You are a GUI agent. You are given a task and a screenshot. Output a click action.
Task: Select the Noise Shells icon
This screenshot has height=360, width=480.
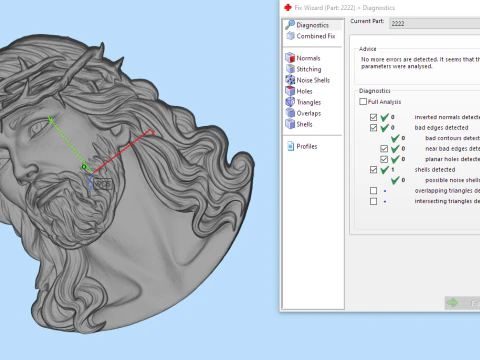click(290, 80)
